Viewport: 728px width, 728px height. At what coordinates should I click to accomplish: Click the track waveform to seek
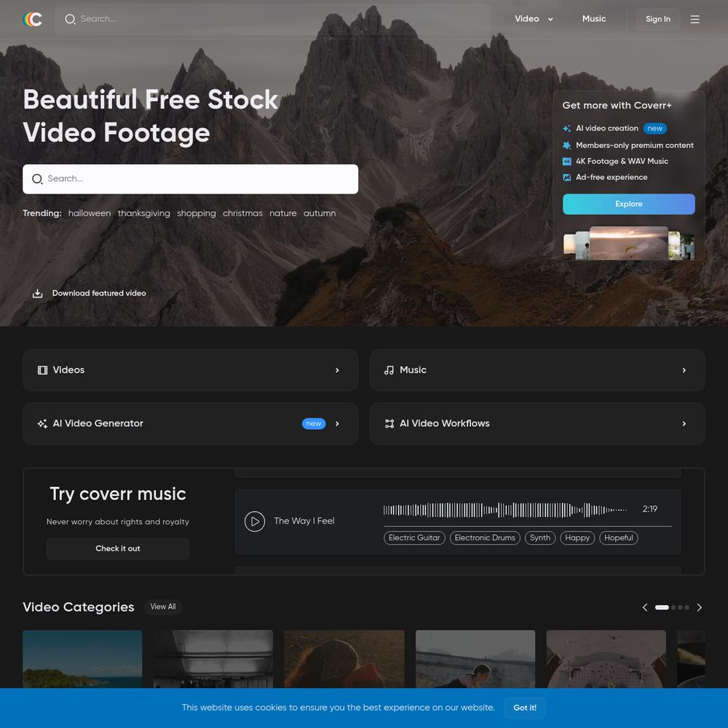(505, 510)
